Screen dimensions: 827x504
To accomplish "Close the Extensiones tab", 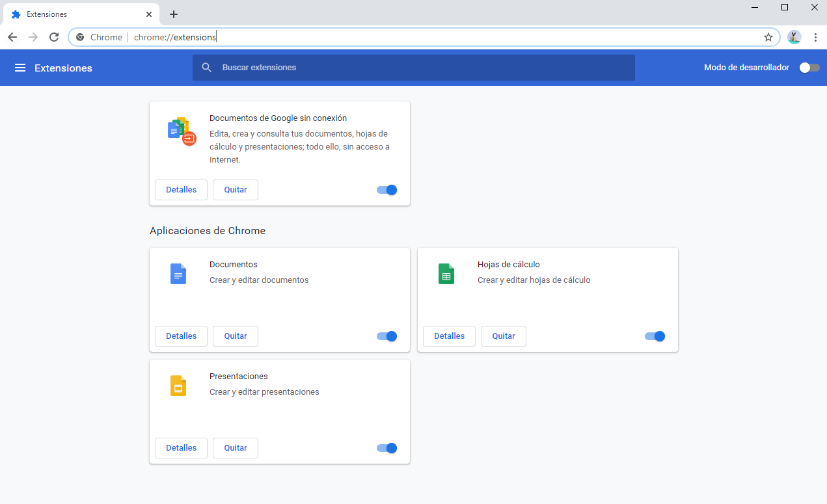I will click(149, 14).
